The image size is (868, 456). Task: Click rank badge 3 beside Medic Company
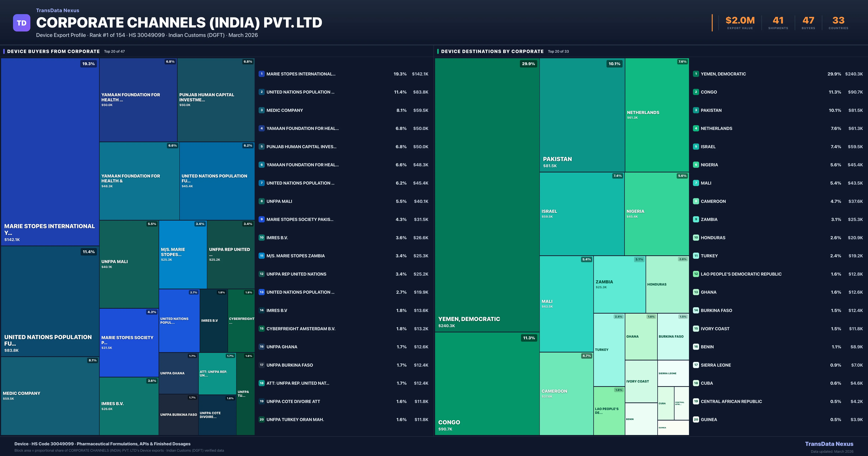point(261,110)
